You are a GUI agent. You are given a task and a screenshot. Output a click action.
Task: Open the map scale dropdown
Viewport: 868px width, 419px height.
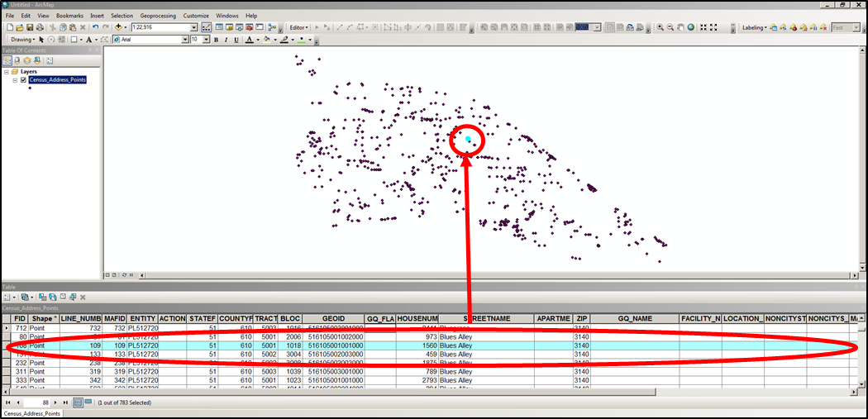tap(193, 27)
